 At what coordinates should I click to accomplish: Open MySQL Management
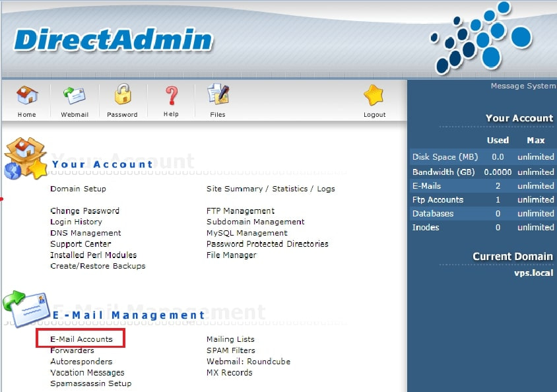click(247, 233)
